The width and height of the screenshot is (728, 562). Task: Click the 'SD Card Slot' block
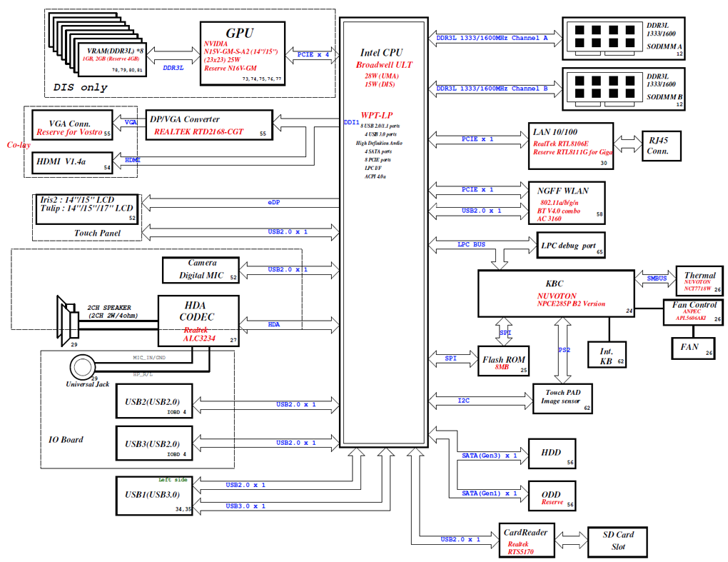[x=617, y=542]
